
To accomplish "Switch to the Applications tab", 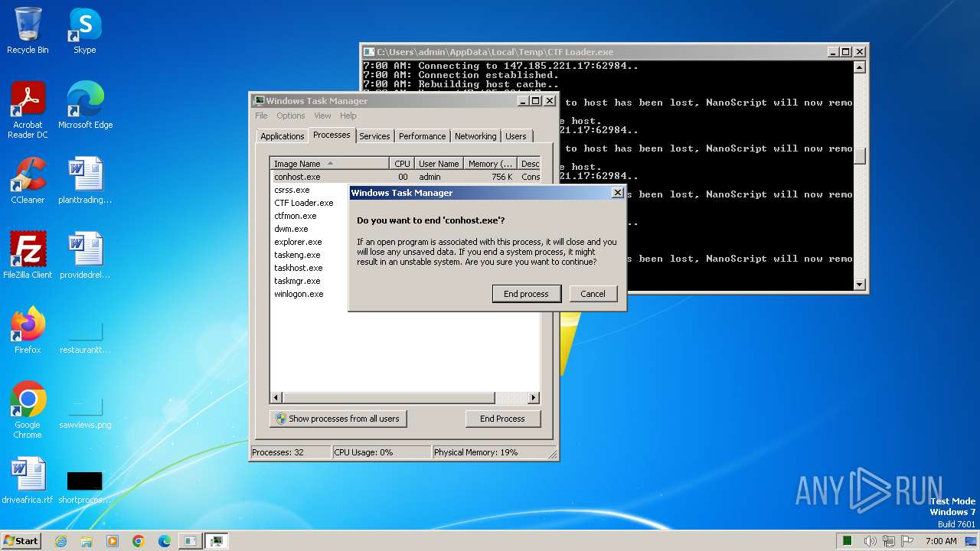I will (282, 136).
